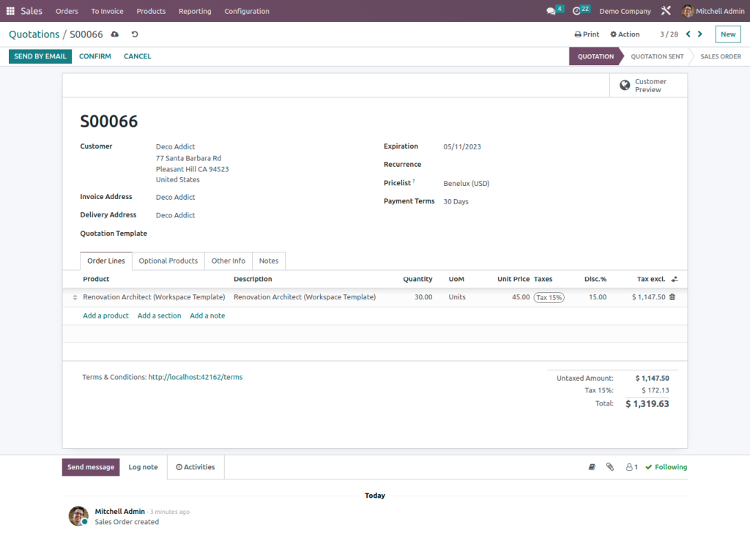Open the Action dropdown
Viewport: 750px width, 560px height.
625,34
